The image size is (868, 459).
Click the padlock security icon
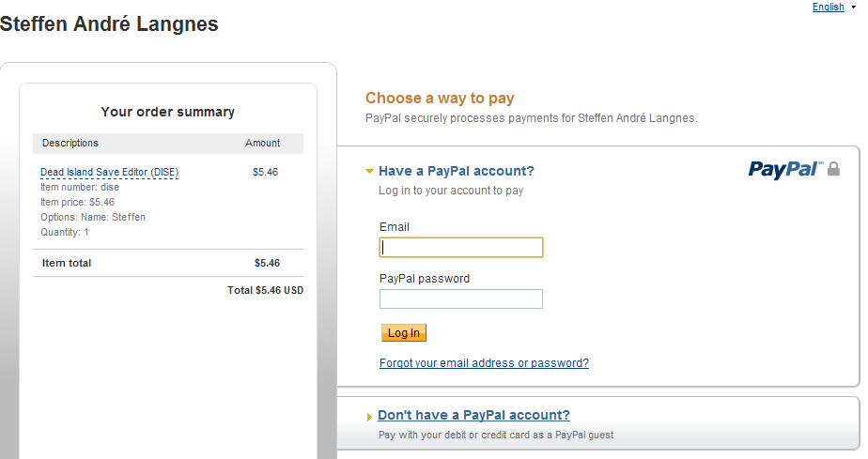coord(833,169)
